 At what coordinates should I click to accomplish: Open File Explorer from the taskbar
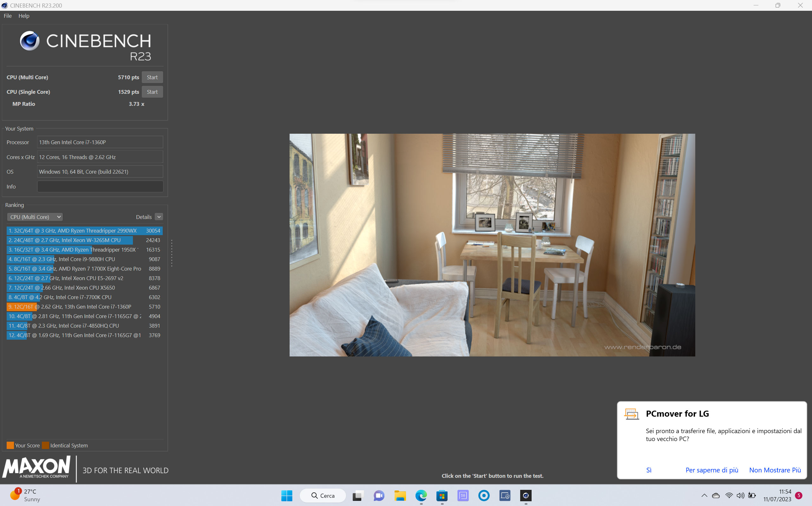pos(400,495)
